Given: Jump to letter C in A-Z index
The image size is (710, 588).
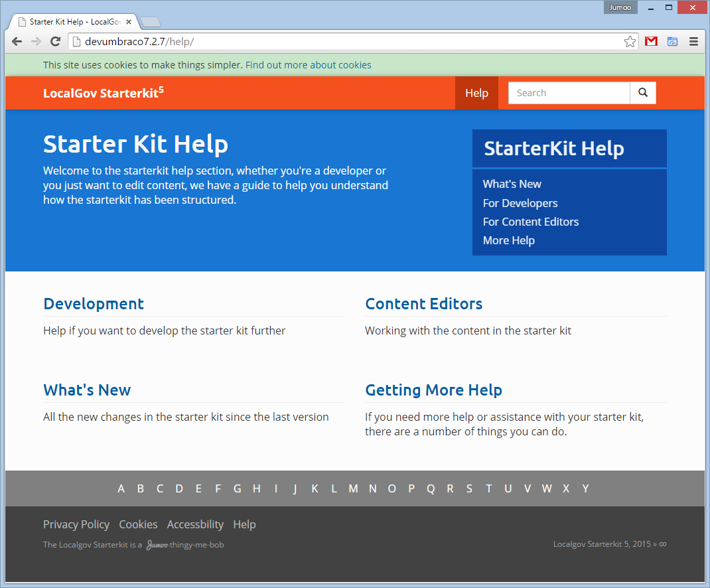Looking at the screenshot, I should click(160, 489).
